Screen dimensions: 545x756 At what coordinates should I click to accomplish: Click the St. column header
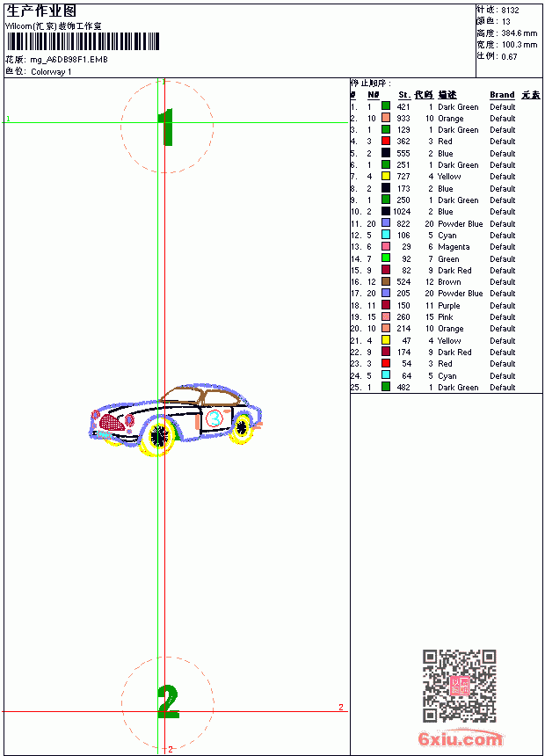coord(404,95)
